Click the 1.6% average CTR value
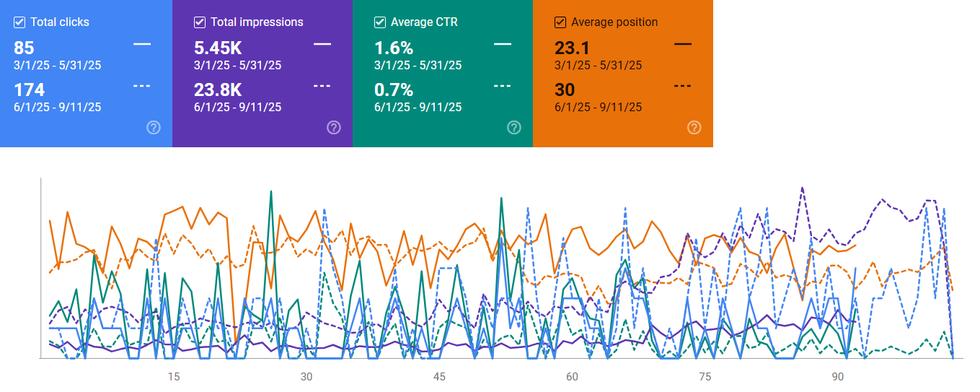 (x=394, y=48)
